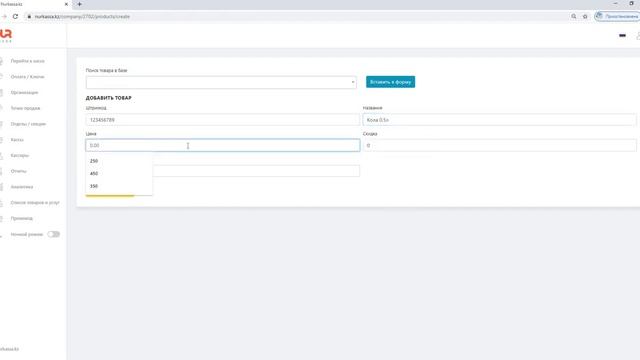Go to "Кассиры" in the sidebar
Screen dimensions: 640x360
(x=20, y=156)
